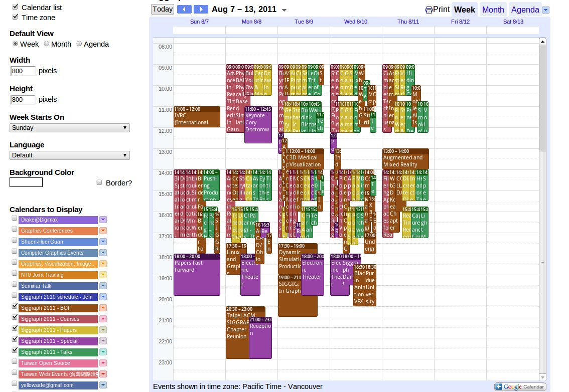Open the Siggraph 2011 - Special color menu arrow
569x392 pixels.
pyautogui.click(x=103, y=341)
